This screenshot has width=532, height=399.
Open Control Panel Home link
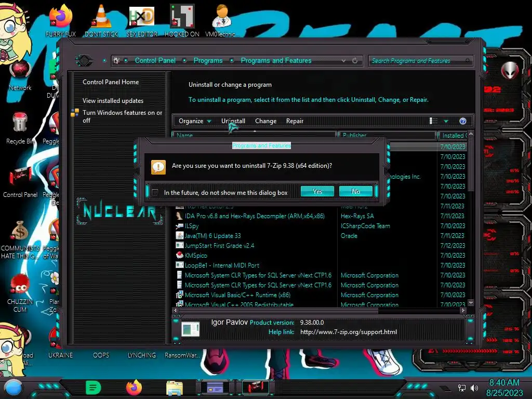tap(111, 82)
